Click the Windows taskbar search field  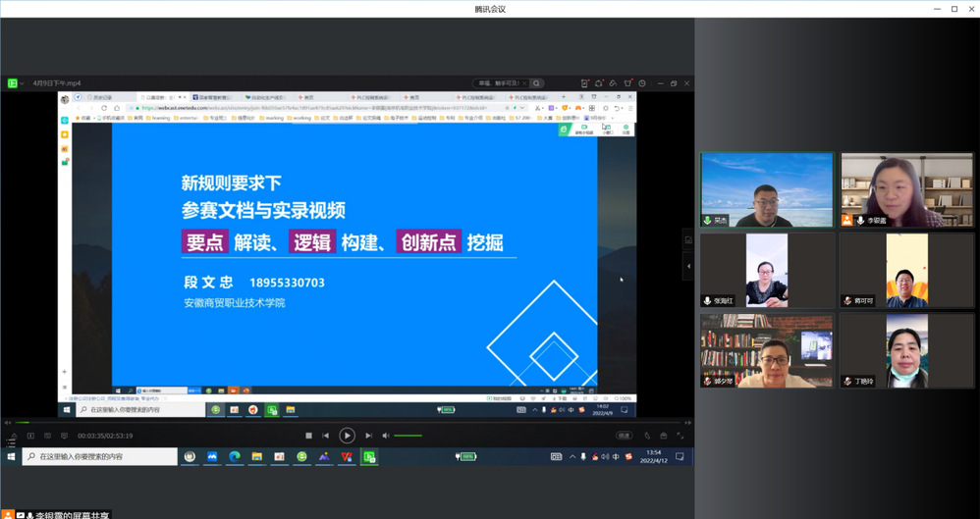[x=98, y=457]
